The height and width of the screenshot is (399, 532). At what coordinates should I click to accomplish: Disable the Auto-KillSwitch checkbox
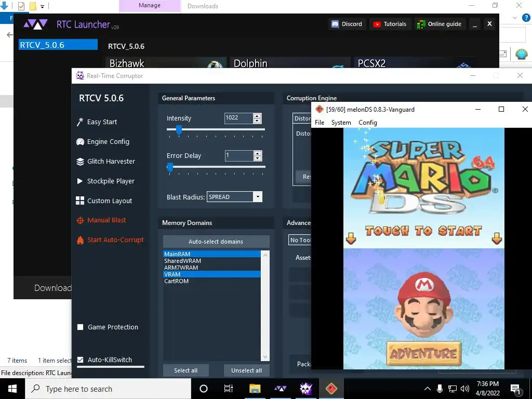click(x=81, y=360)
